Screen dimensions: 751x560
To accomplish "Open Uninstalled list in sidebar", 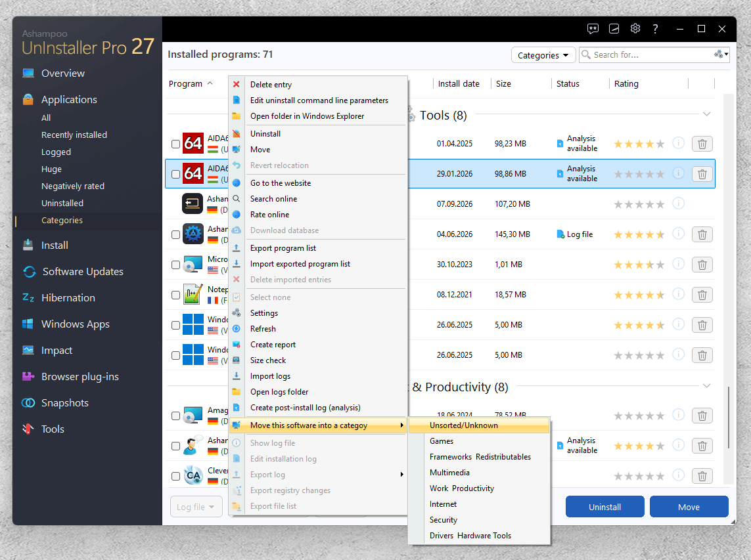I will click(62, 203).
